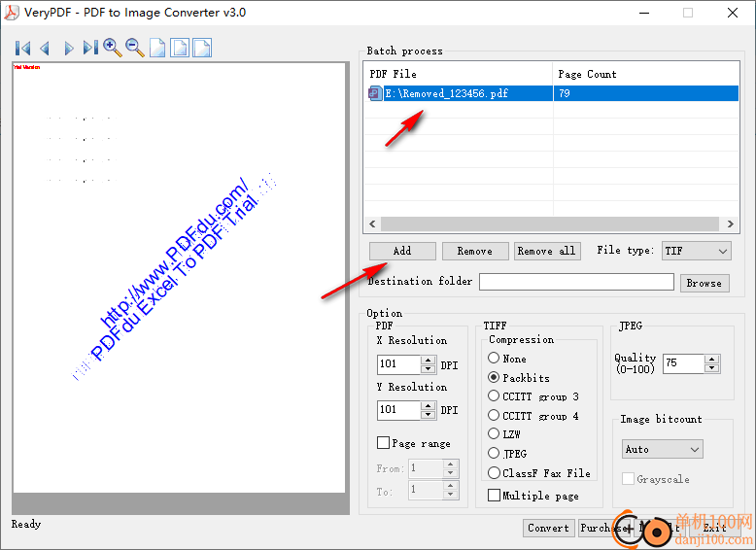Click the Add button
Viewport: 756px width, 550px height.
[402, 251]
